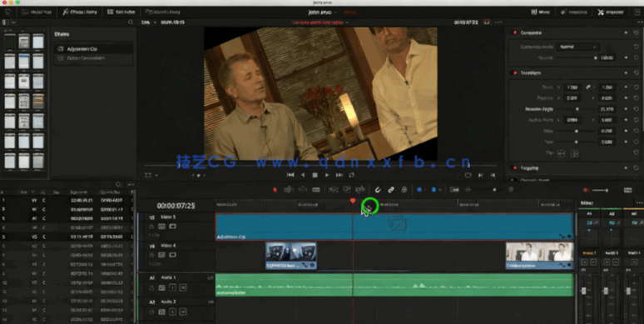Open the marker color dropdown arrow
The image size is (644, 324).
(x=440, y=190)
